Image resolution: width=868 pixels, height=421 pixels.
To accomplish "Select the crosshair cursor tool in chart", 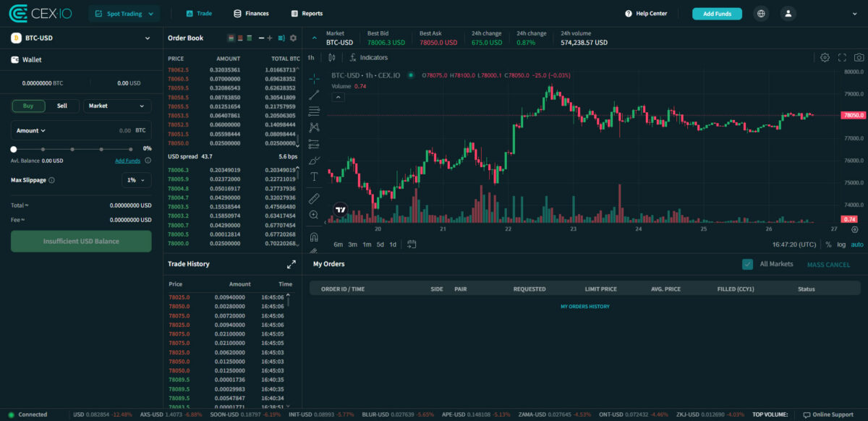I will point(314,79).
